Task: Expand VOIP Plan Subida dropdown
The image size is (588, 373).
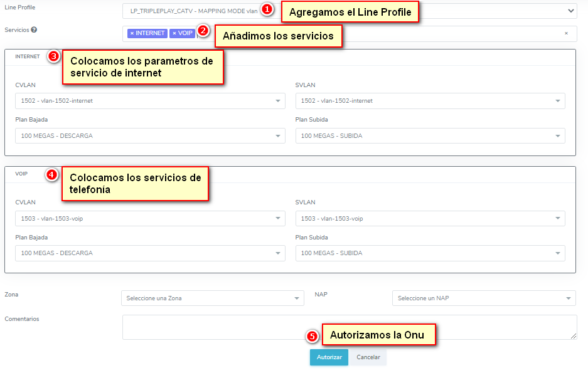Action: tap(430, 253)
